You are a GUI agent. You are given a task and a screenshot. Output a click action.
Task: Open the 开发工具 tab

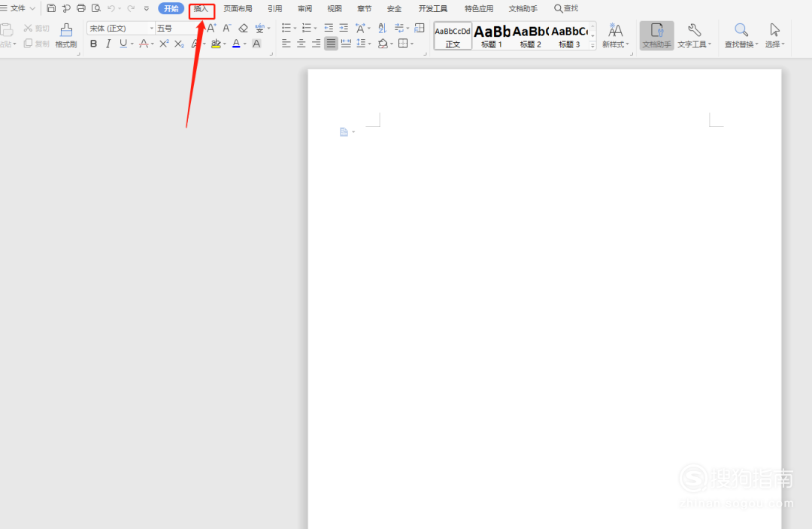click(x=433, y=9)
